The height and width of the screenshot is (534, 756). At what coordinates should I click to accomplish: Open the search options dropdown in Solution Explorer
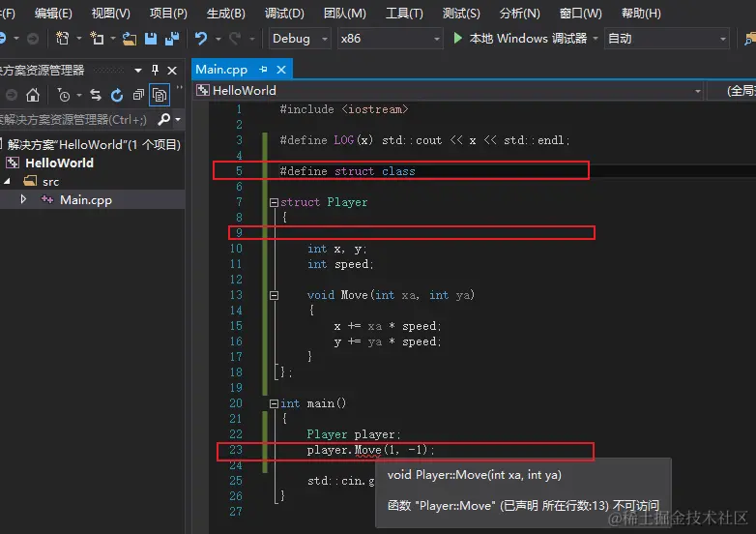178,119
